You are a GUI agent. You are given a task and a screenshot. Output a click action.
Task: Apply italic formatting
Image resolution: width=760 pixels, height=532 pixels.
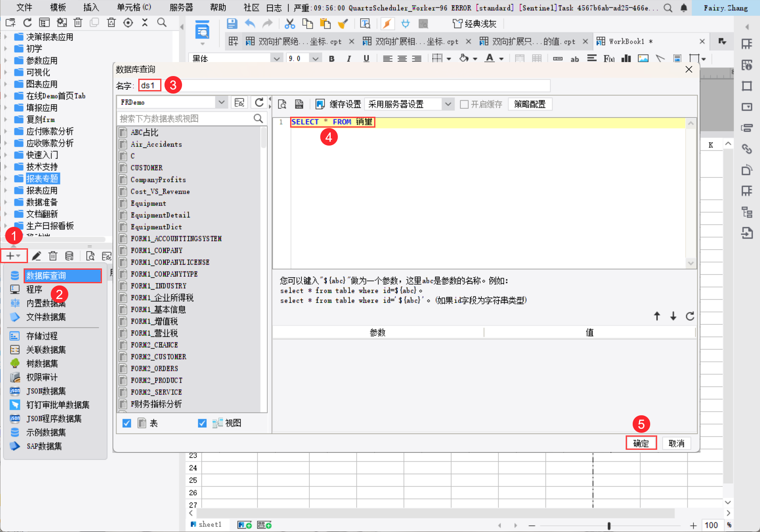[x=349, y=59]
